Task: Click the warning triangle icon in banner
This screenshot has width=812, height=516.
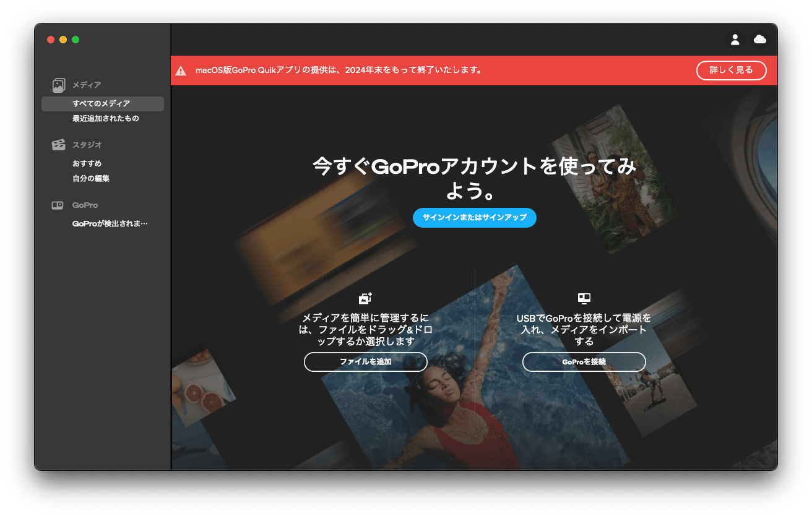Action: tap(181, 71)
